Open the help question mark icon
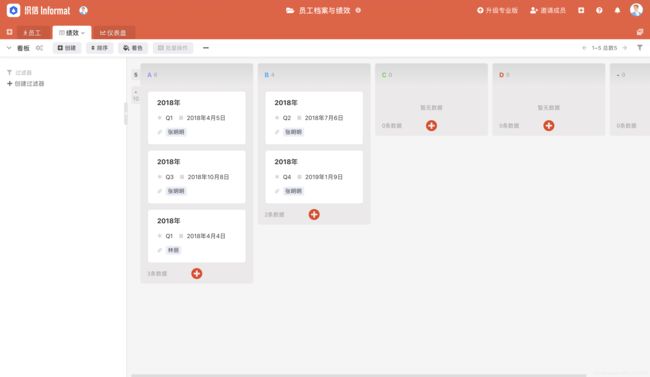650x377 pixels. (x=599, y=10)
